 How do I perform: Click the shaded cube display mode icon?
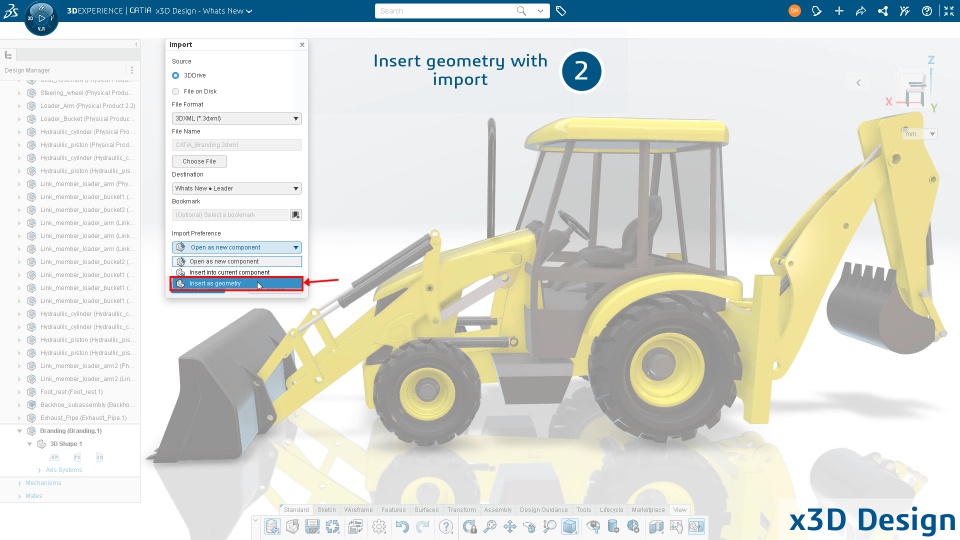(570, 527)
